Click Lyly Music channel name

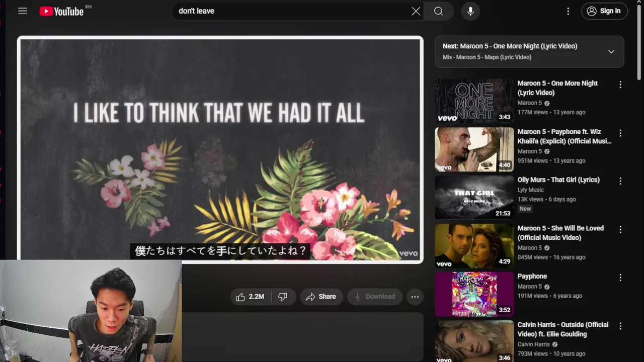pyautogui.click(x=531, y=190)
